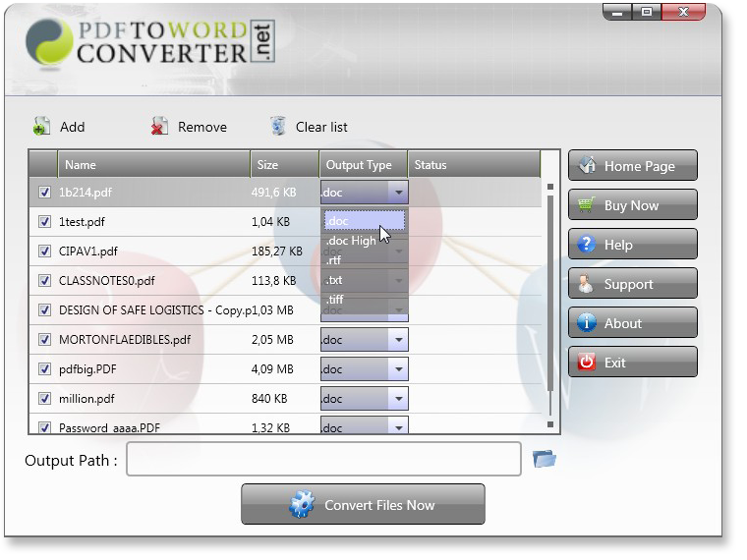747x560 pixels.
Task: Click the Exit button
Action: [x=633, y=363]
